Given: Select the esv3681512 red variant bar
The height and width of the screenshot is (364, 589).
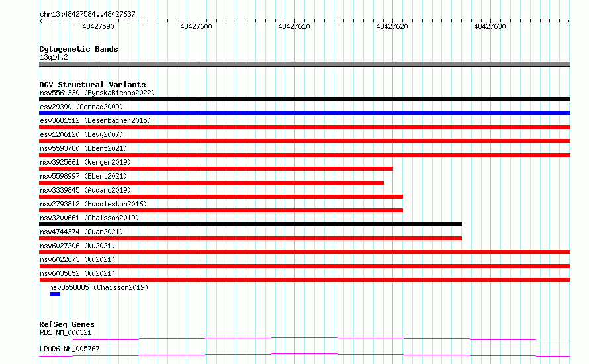Looking at the screenshot, I should click(x=304, y=127).
